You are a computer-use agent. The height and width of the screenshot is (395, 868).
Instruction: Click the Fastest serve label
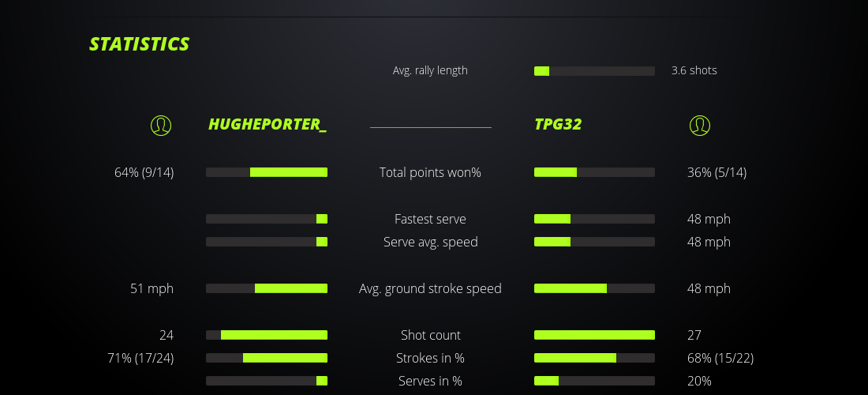coord(430,219)
